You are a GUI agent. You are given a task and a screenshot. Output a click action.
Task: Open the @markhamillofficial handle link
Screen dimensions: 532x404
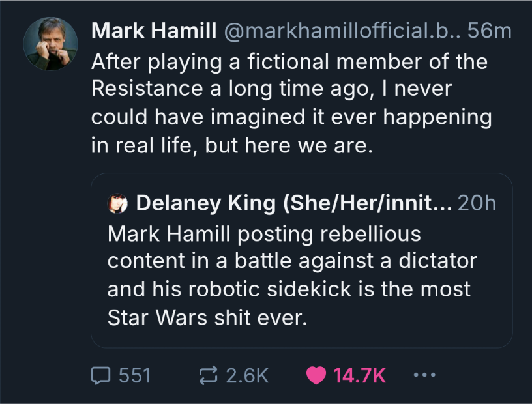click(342, 30)
